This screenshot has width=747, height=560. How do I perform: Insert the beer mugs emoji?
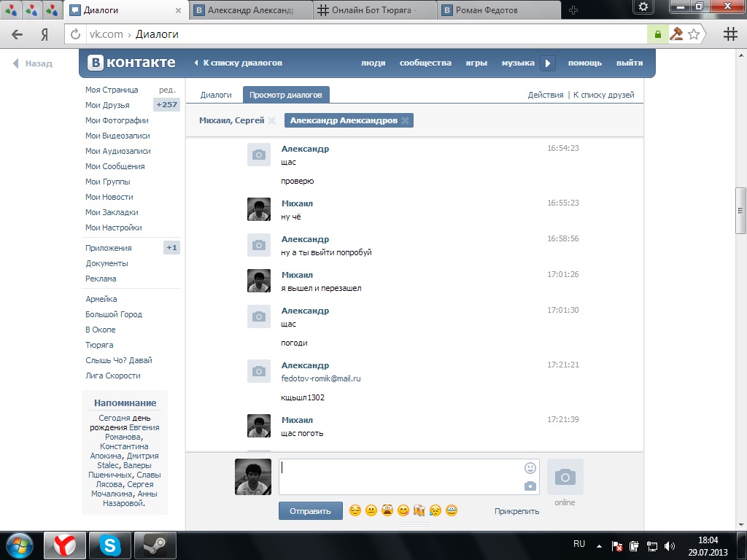click(x=419, y=510)
